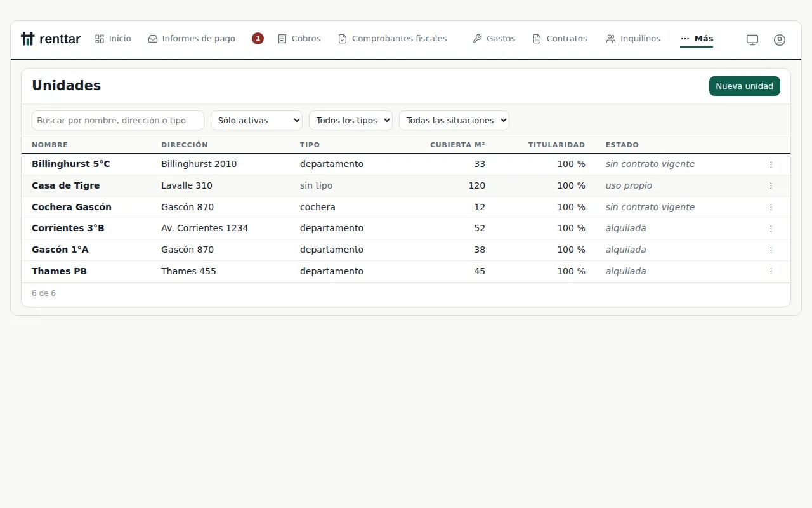Sort by Cubierta m² column header
Image resolution: width=812 pixels, height=508 pixels.
pos(457,145)
